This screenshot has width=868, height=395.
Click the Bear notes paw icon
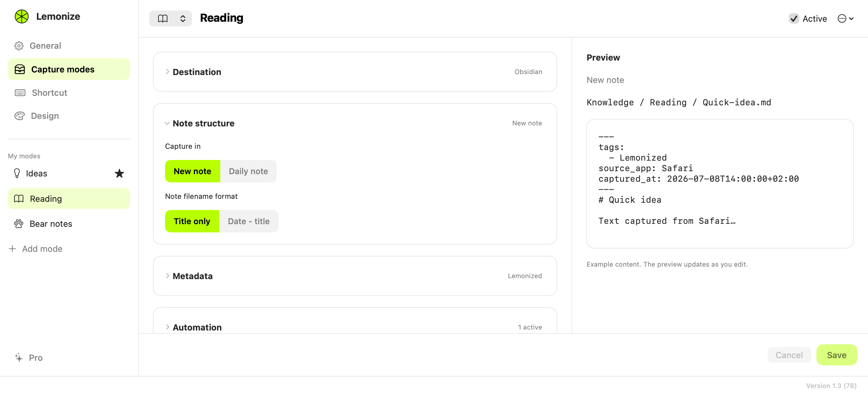tap(18, 224)
